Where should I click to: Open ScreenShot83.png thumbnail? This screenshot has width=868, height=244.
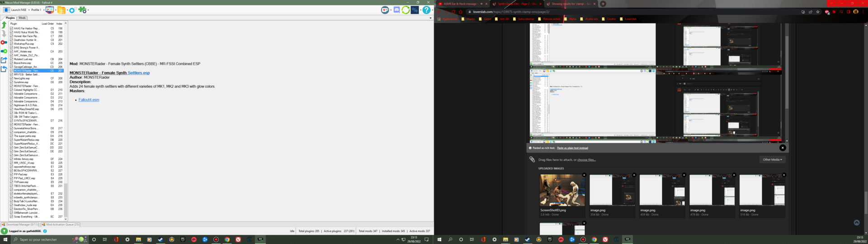(562, 190)
